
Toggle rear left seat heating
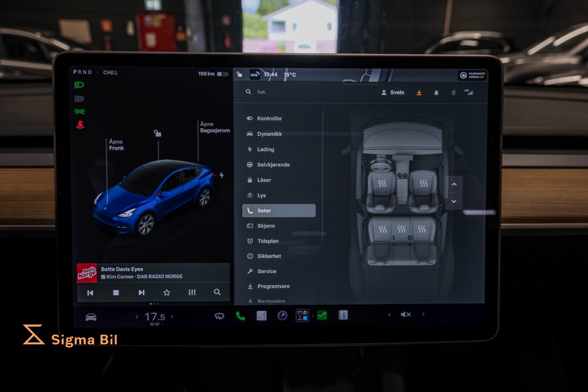pos(383,229)
